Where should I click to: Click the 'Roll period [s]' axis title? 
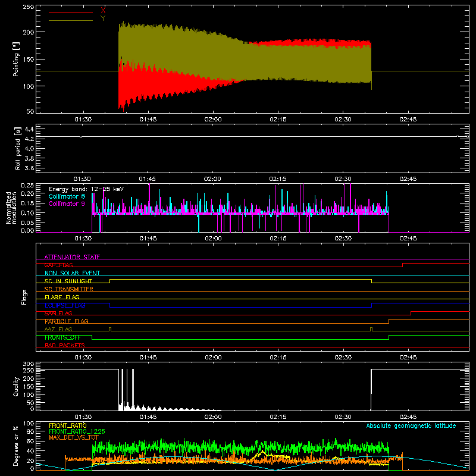pyautogui.click(x=18, y=148)
